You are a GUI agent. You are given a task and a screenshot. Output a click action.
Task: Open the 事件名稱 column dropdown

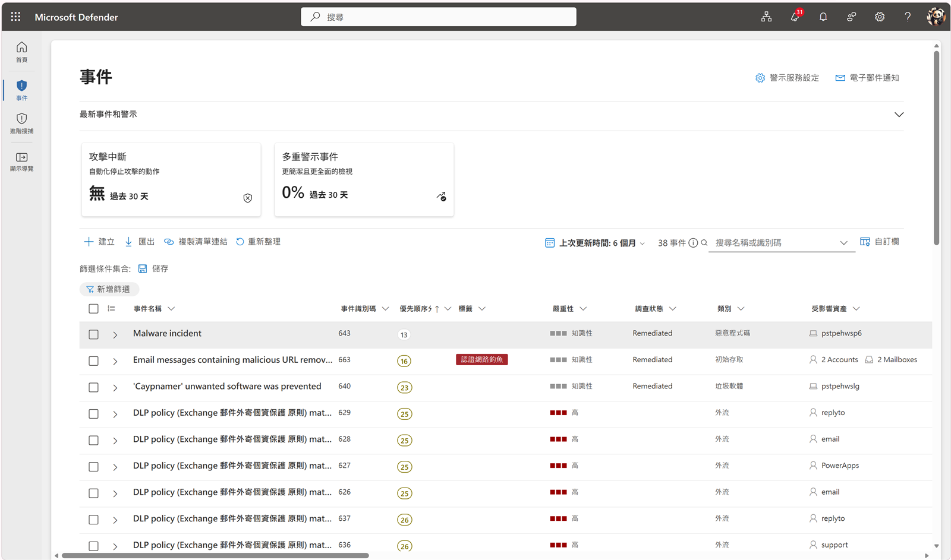(x=172, y=309)
